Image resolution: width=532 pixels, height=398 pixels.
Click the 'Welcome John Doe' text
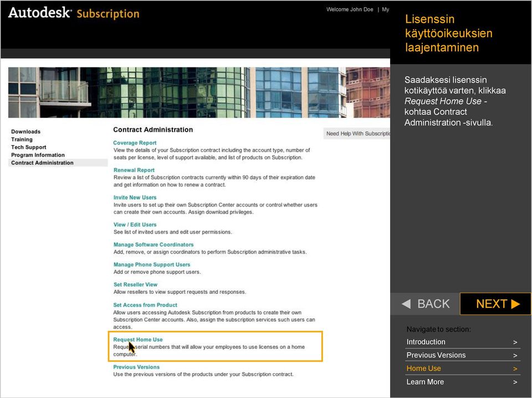click(350, 9)
